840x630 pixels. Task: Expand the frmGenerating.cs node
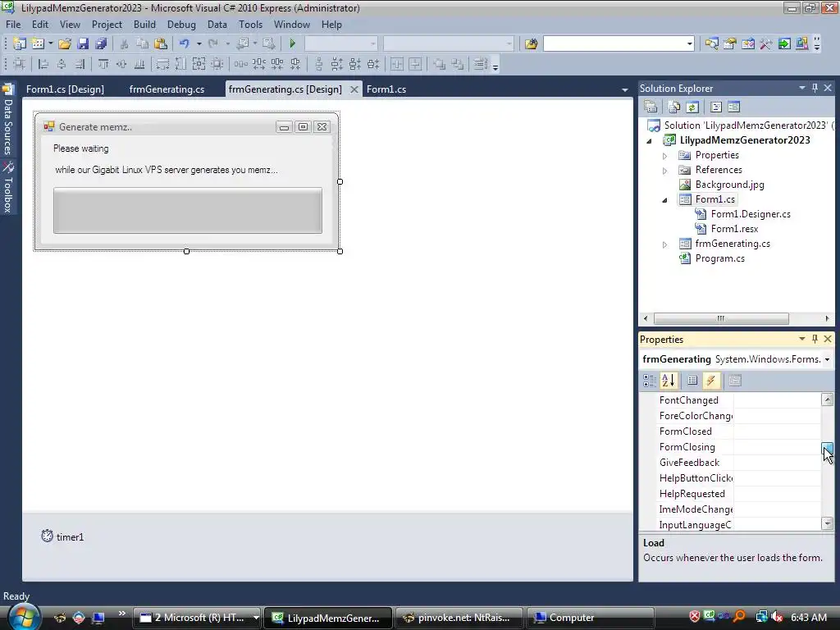point(664,244)
